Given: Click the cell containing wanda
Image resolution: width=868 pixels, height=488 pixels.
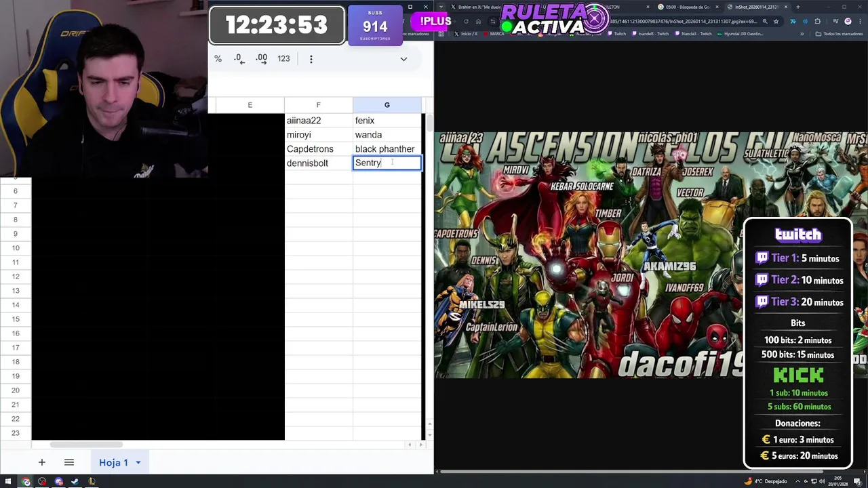Looking at the screenshot, I should [x=387, y=135].
